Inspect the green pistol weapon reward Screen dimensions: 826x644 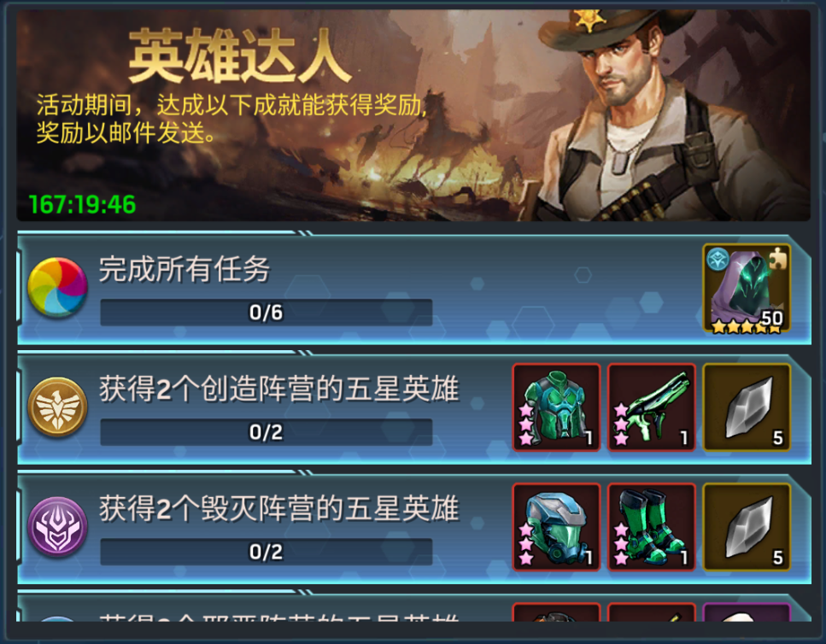click(652, 407)
